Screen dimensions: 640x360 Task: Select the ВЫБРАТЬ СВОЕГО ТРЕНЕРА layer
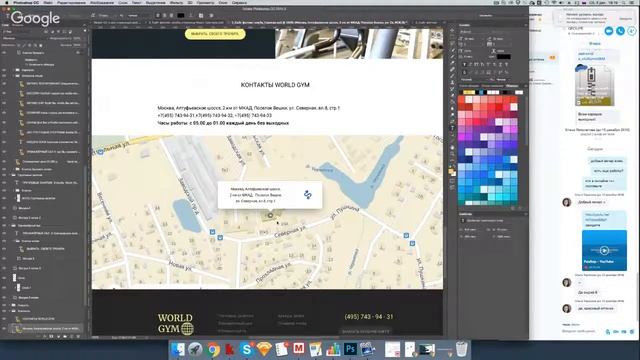45,249
